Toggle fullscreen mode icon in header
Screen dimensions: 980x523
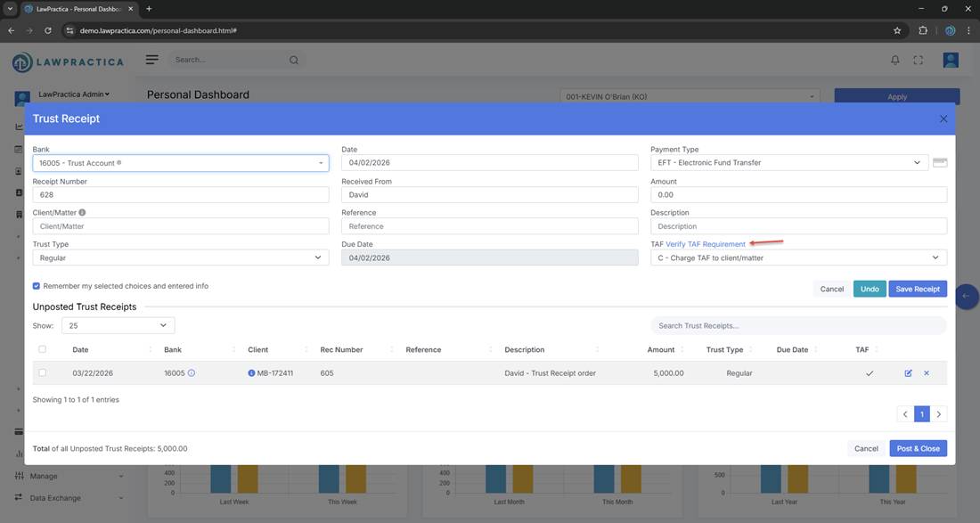919,60
